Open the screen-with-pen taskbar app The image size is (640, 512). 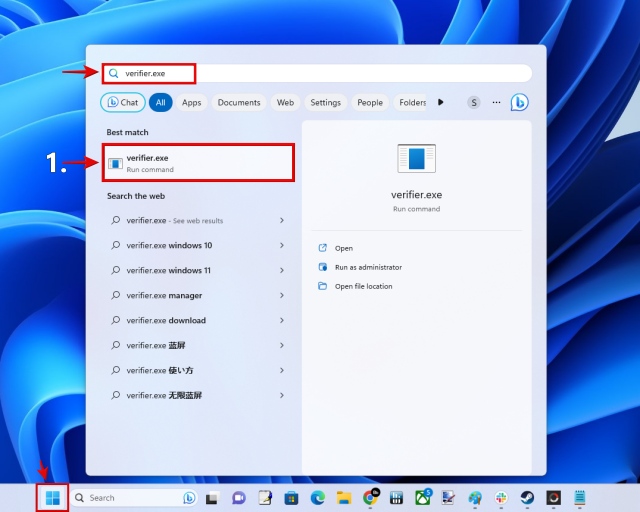449,498
